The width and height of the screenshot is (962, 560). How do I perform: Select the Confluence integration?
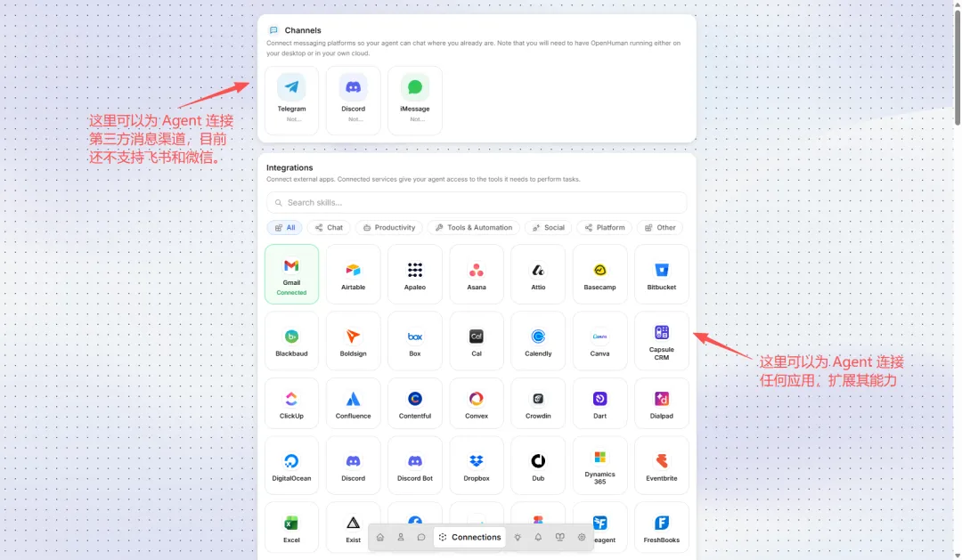(354, 403)
